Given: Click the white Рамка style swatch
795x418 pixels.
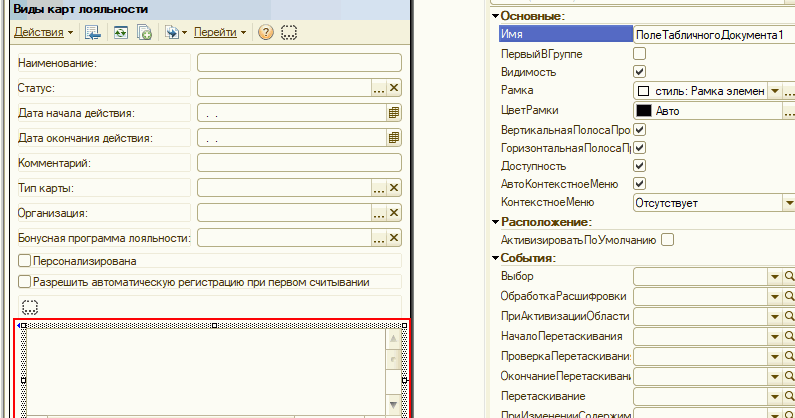Looking at the screenshot, I should pyautogui.click(x=643, y=91).
